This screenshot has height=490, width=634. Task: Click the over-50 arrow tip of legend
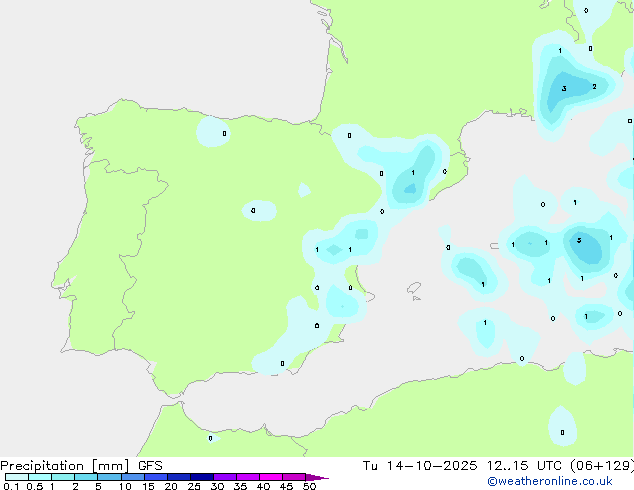pyautogui.click(x=317, y=477)
